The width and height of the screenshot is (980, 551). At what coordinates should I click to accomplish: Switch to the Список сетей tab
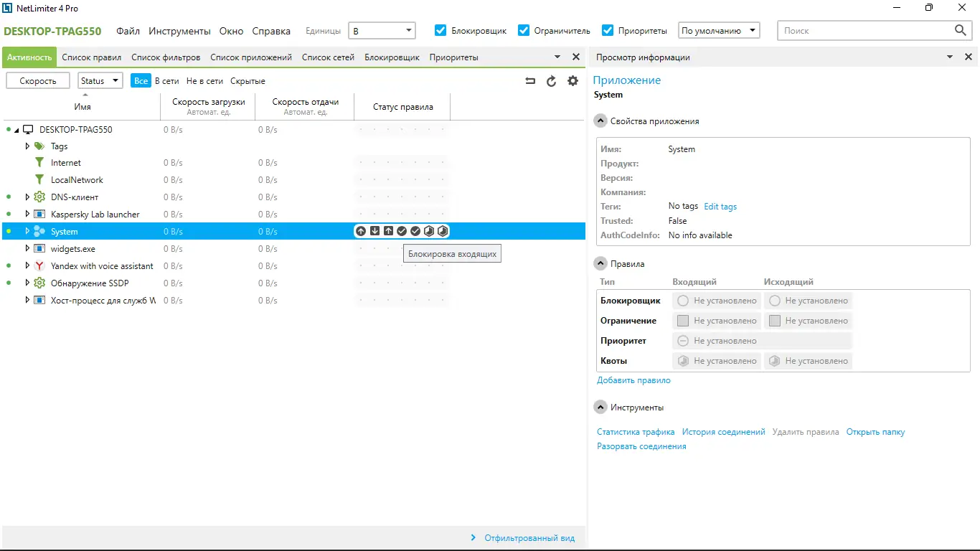pyautogui.click(x=328, y=57)
